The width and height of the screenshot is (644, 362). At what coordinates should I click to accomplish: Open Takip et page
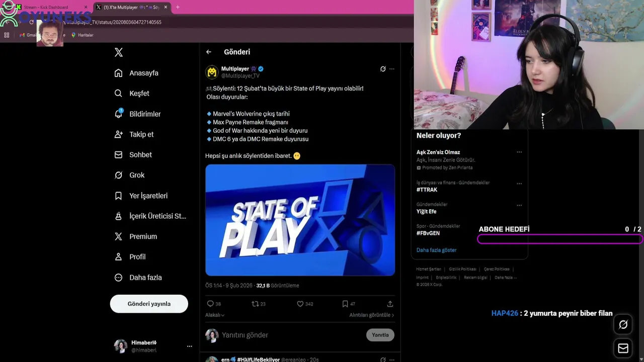(134, 134)
